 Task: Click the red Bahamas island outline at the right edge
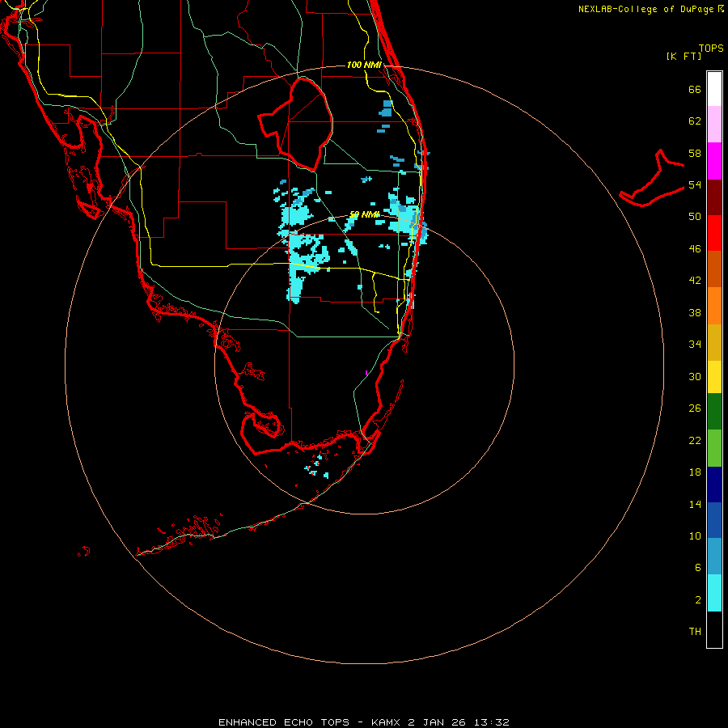click(x=652, y=178)
